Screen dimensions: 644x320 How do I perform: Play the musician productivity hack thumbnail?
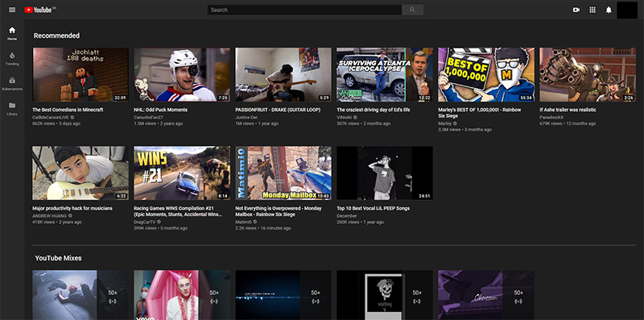click(x=80, y=173)
